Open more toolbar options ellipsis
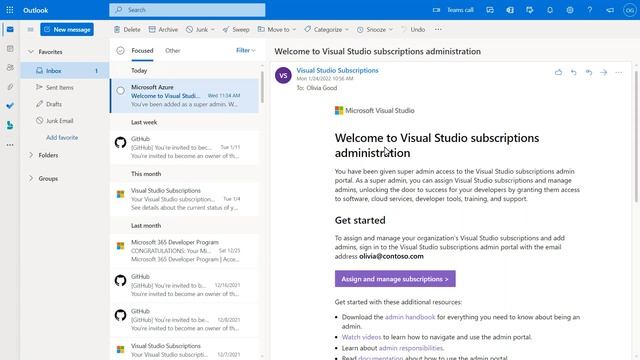The width and height of the screenshot is (640, 360). (x=438, y=29)
